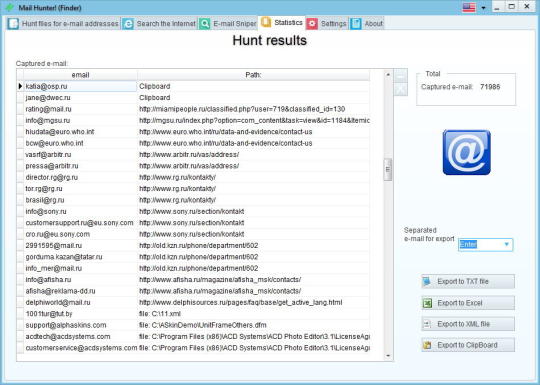Select the katia@osp.ru email cell

click(x=80, y=86)
